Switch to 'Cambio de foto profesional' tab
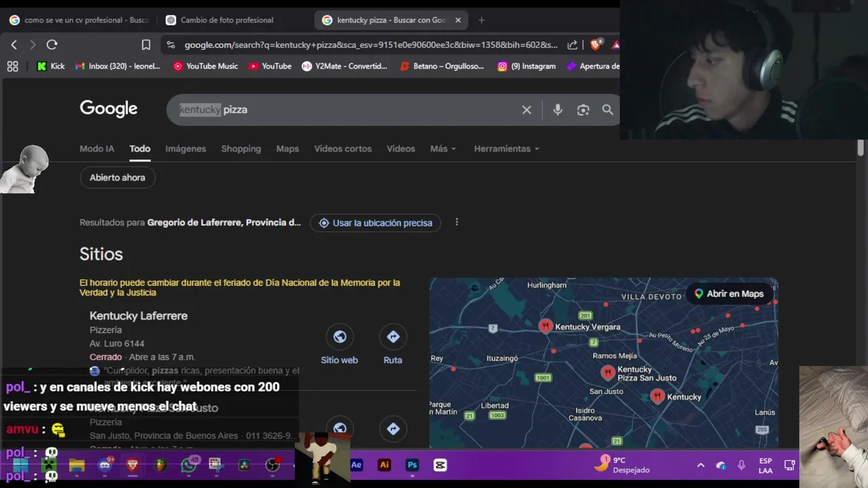This screenshot has height=488, width=868. click(x=227, y=20)
